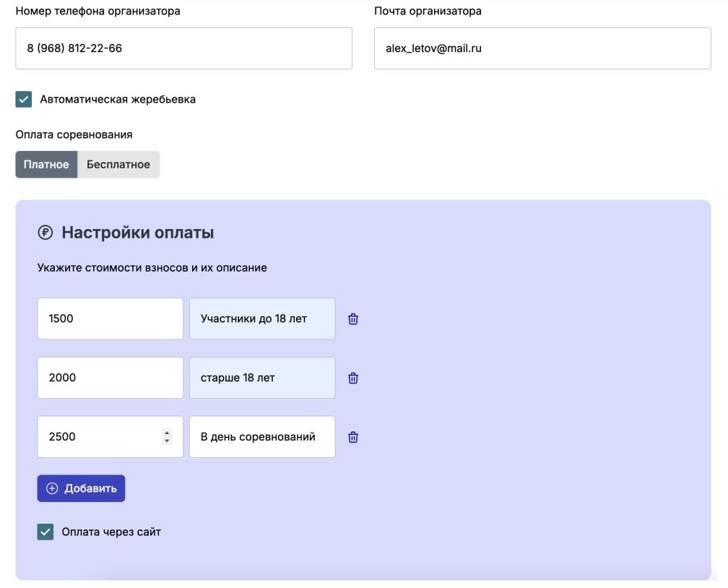Viewport: 728px width, 588px height.
Task: Click the plus icon in Добавить button
Action: pos(52,488)
